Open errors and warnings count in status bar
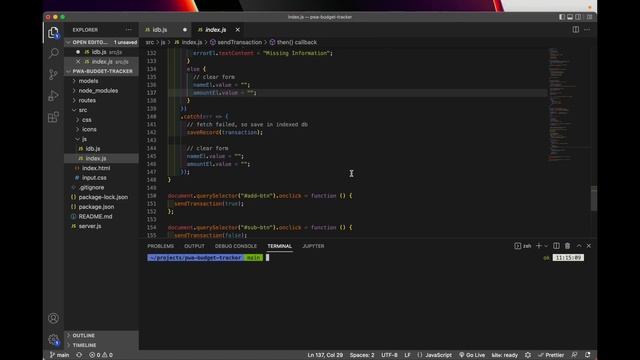Screen dimensions: 640x360 [101, 355]
